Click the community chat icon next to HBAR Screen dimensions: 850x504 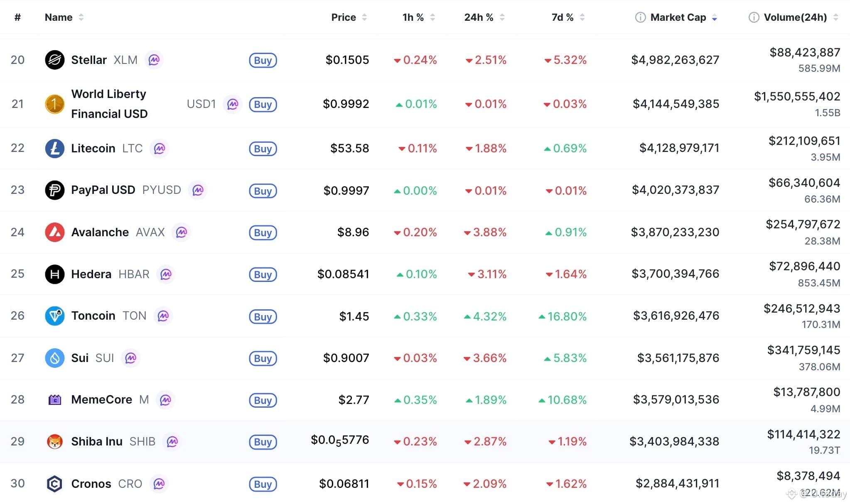tap(166, 274)
